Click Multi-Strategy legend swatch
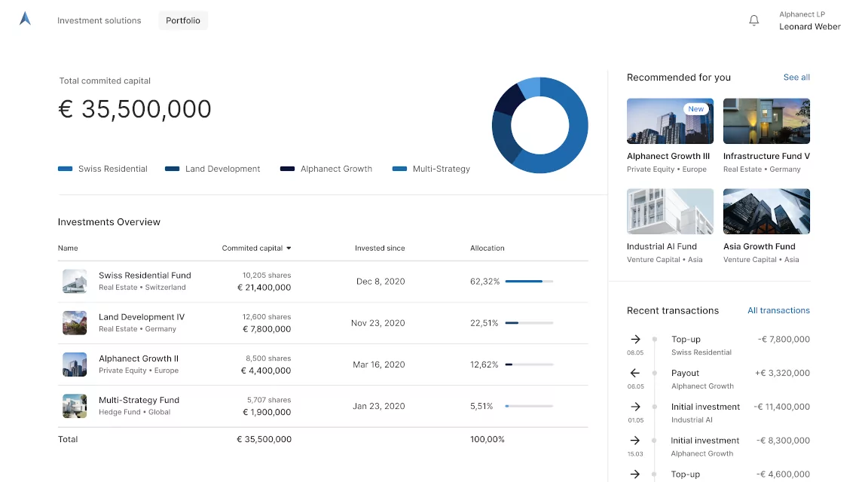The image size is (868, 482). coord(399,169)
